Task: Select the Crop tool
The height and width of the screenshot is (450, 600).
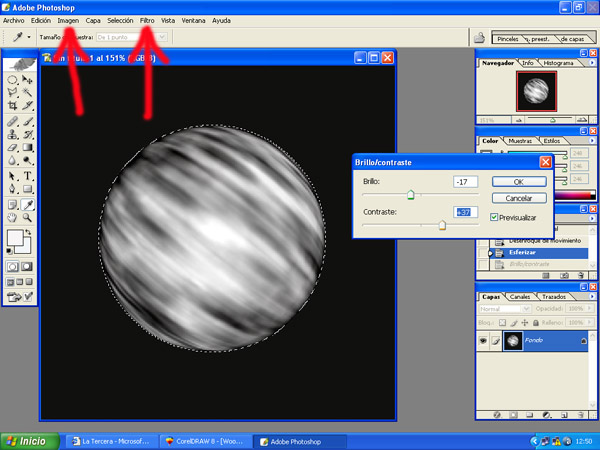Action: point(12,105)
